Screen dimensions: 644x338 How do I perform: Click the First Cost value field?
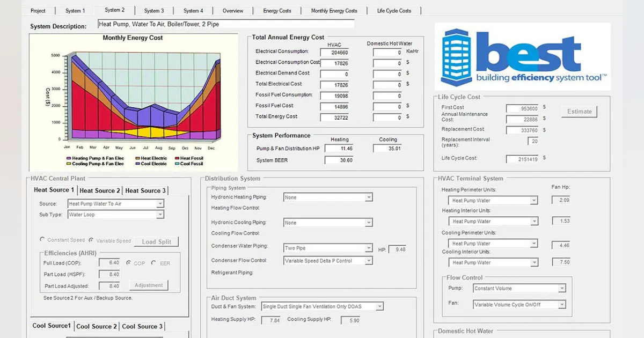click(x=523, y=108)
